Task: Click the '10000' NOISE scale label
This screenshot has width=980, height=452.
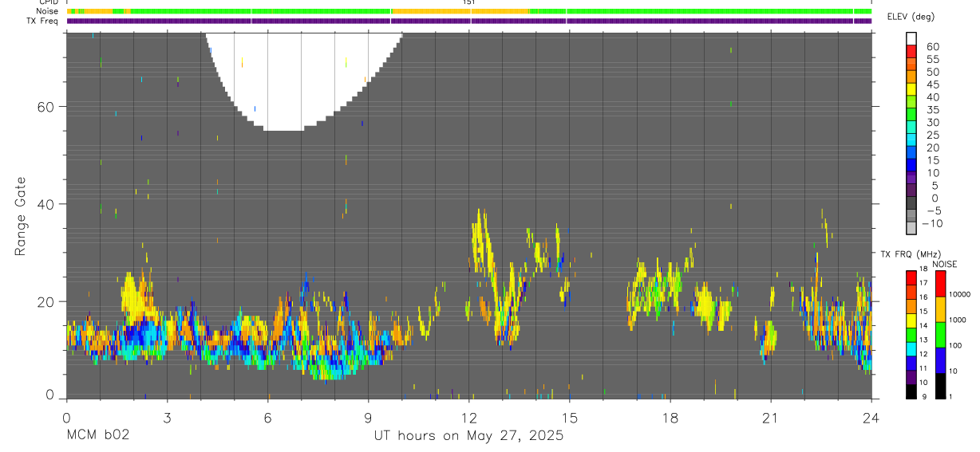Action: [x=959, y=294]
